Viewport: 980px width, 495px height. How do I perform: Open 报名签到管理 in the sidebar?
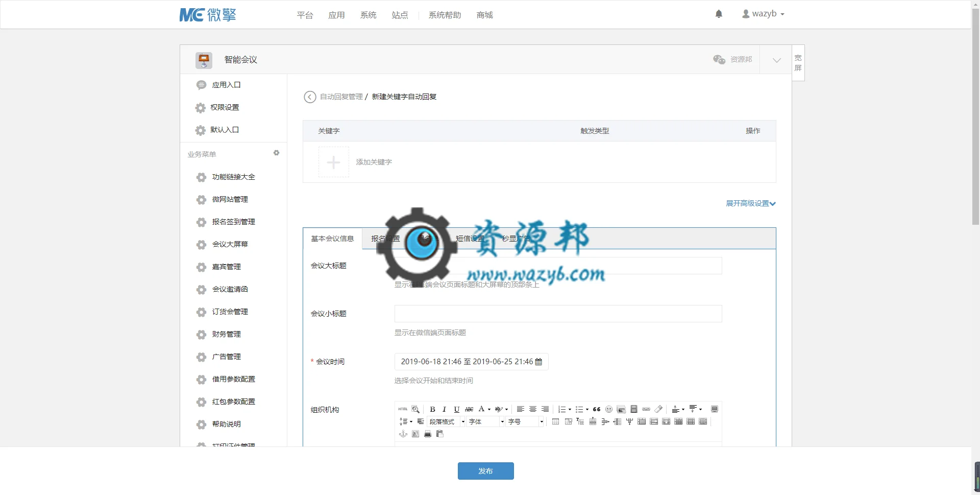(233, 222)
